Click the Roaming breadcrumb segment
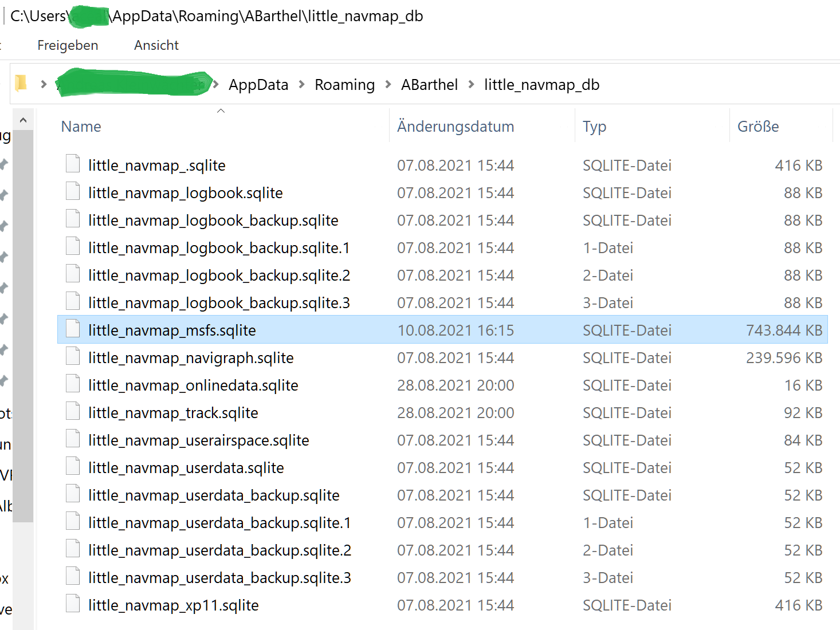The height and width of the screenshot is (630, 840). [x=345, y=85]
